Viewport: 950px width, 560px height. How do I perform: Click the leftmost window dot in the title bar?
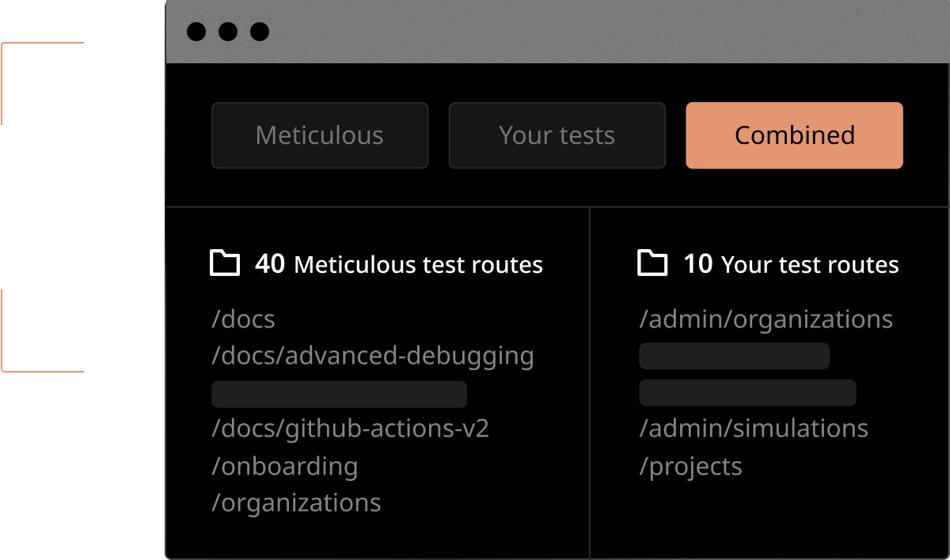(x=196, y=32)
